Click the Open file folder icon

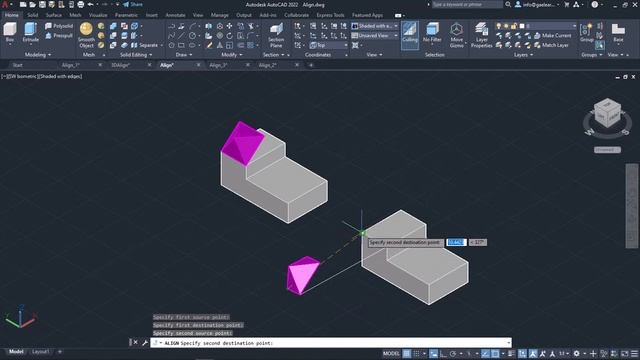click(32, 4)
